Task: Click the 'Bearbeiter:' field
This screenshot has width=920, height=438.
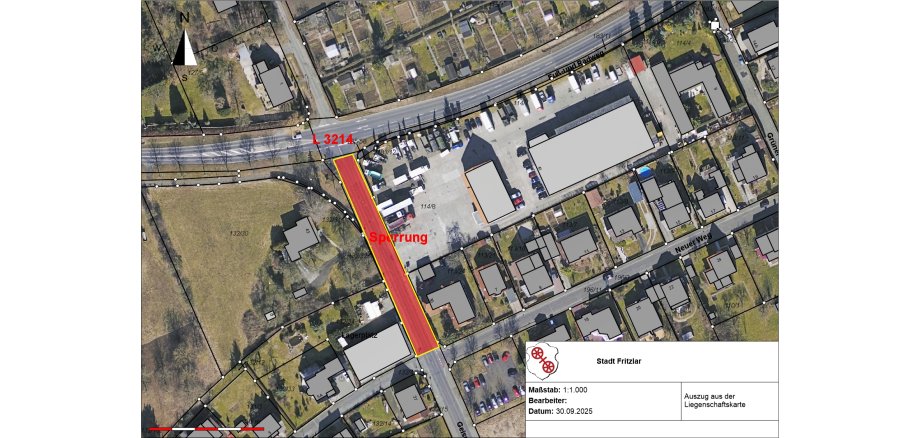Action: tap(547, 400)
